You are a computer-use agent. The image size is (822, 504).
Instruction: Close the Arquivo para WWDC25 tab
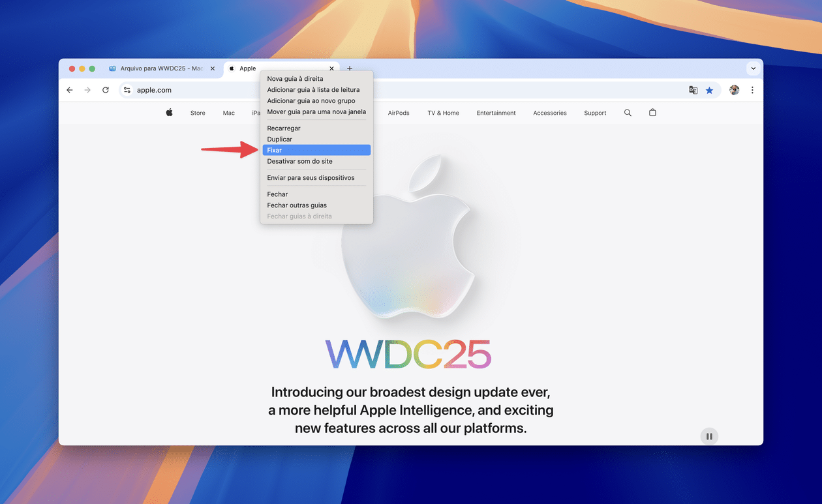point(213,68)
